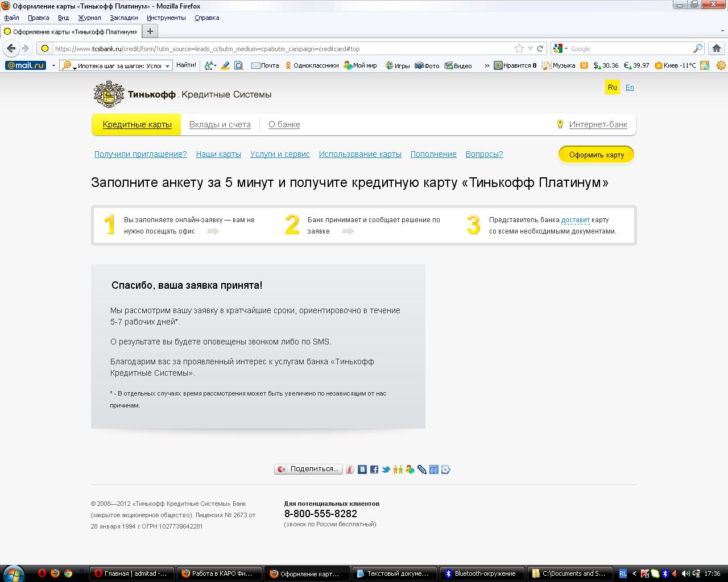
Task: Open the Интернет-банк link
Action: click(598, 124)
